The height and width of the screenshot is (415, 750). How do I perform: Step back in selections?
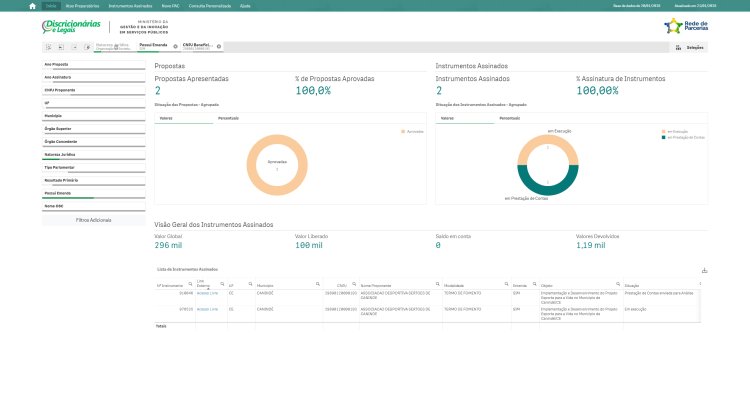[61, 47]
